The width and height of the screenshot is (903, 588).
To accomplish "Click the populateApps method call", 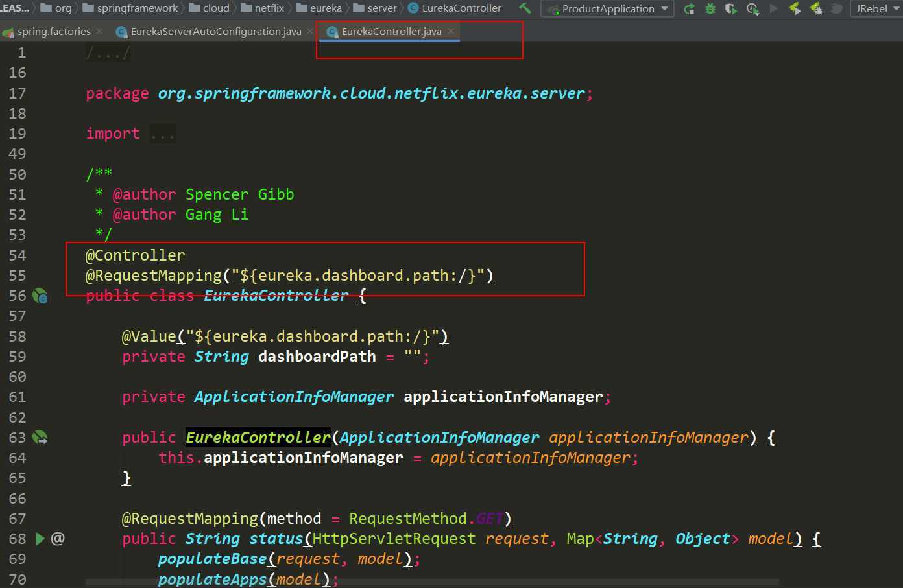I will [213, 579].
